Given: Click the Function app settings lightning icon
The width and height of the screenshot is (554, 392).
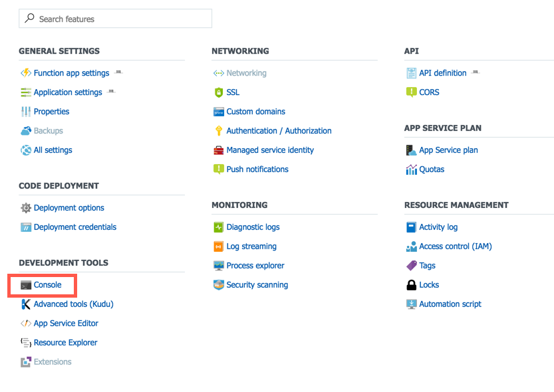Looking at the screenshot, I should [x=26, y=73].
